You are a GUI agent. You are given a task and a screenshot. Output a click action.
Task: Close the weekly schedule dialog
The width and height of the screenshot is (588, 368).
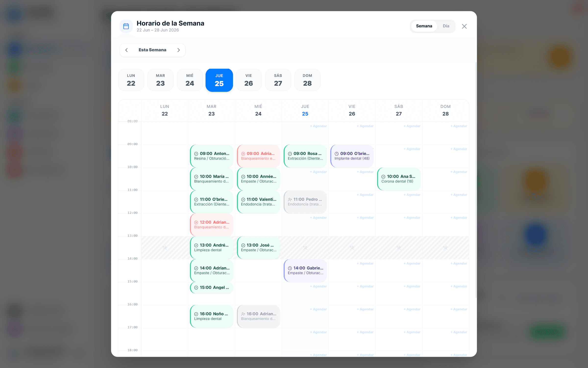(x=464, y=26)
